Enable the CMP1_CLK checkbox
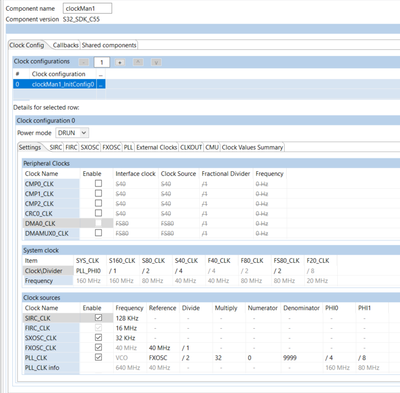 pos(98,193)
